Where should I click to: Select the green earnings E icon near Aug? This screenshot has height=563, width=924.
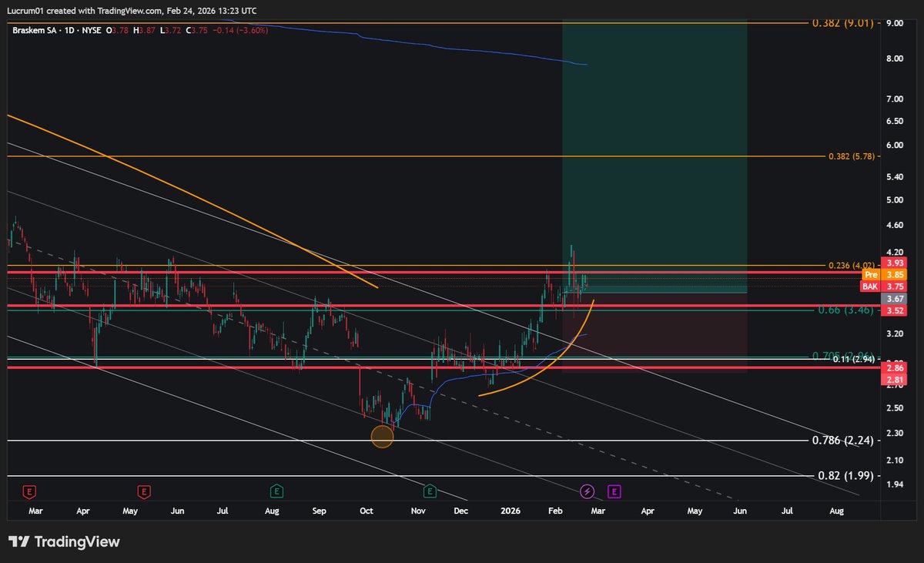276,491
